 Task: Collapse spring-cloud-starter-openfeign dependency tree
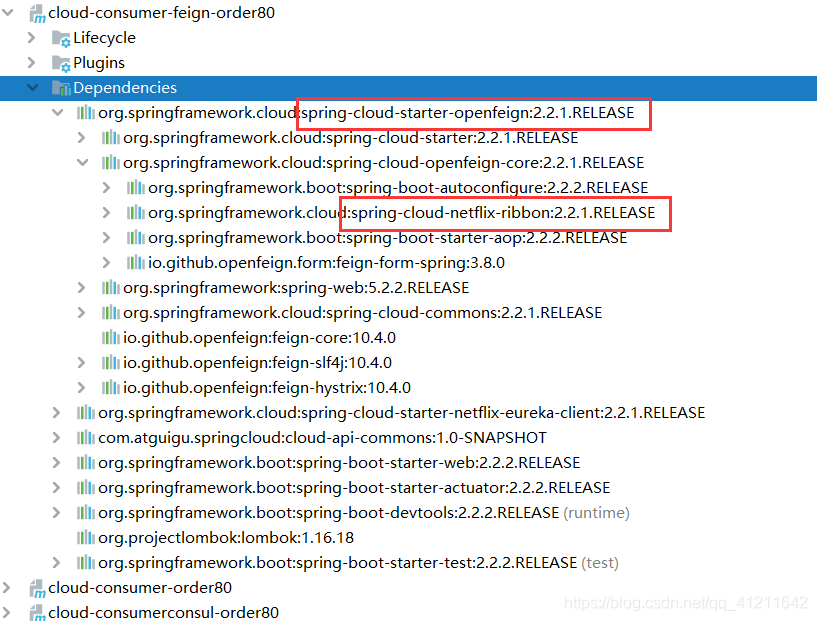click(x=57, y=113)
